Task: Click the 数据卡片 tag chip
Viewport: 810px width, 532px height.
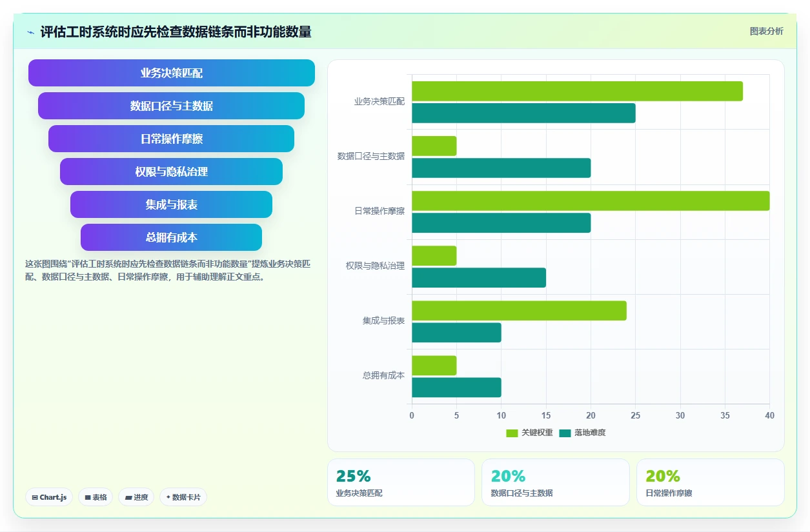Action: point(183,497)
